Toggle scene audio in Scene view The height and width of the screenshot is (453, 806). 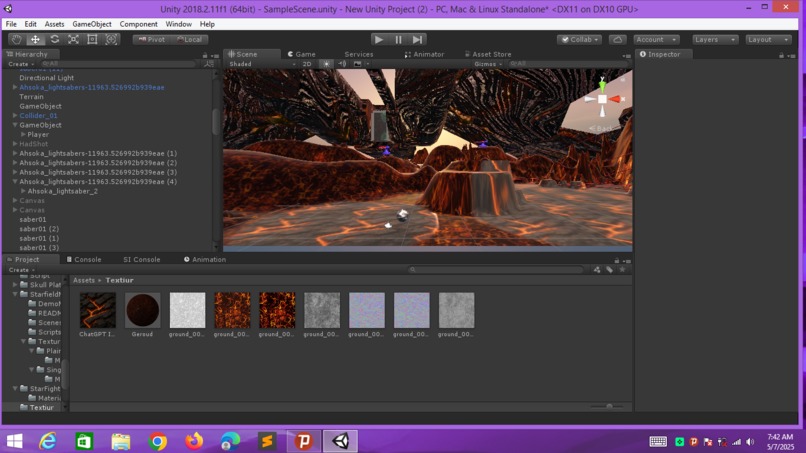point(342,64)
